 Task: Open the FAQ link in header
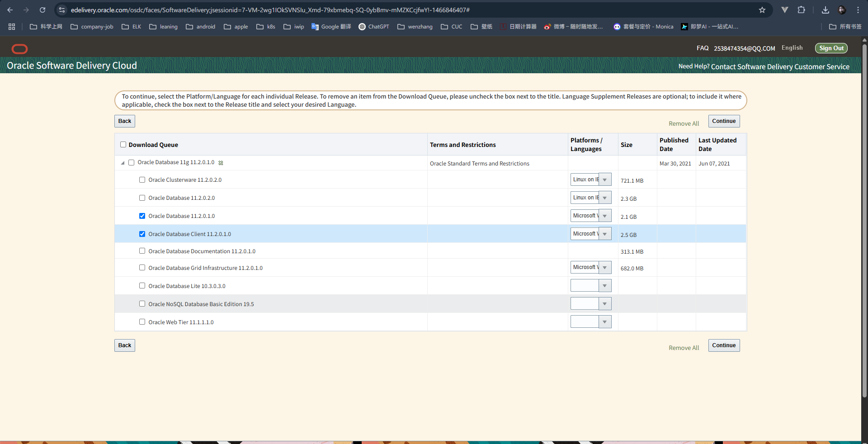[703, 48]
